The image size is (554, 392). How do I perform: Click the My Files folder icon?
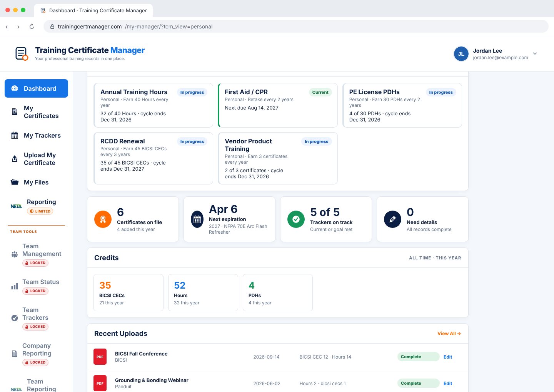pos(15,182)
